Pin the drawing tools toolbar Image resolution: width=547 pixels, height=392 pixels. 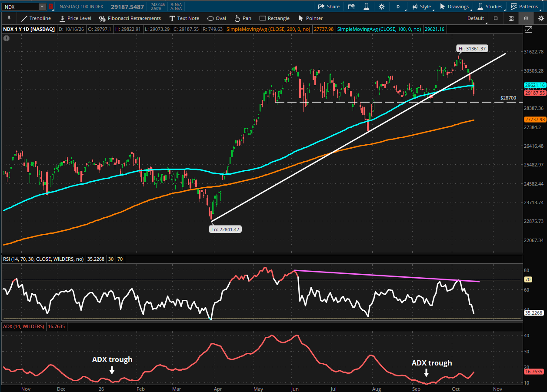point(9,18)
